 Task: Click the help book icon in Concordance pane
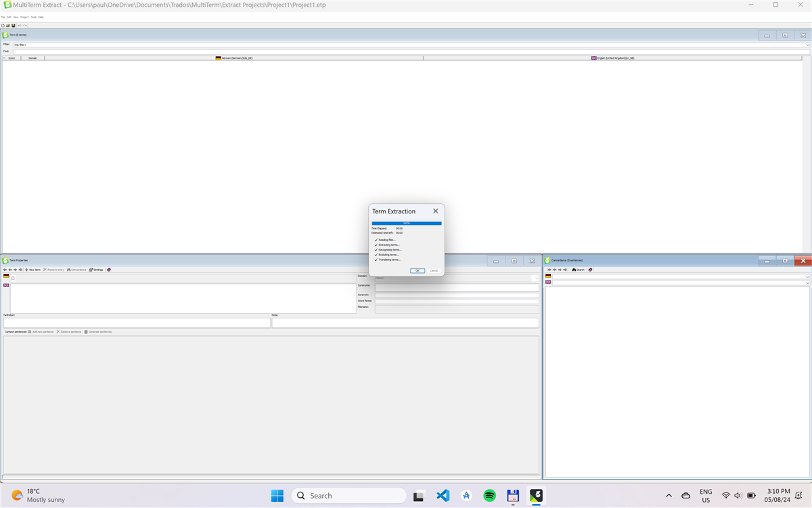[x=590, y=270]
